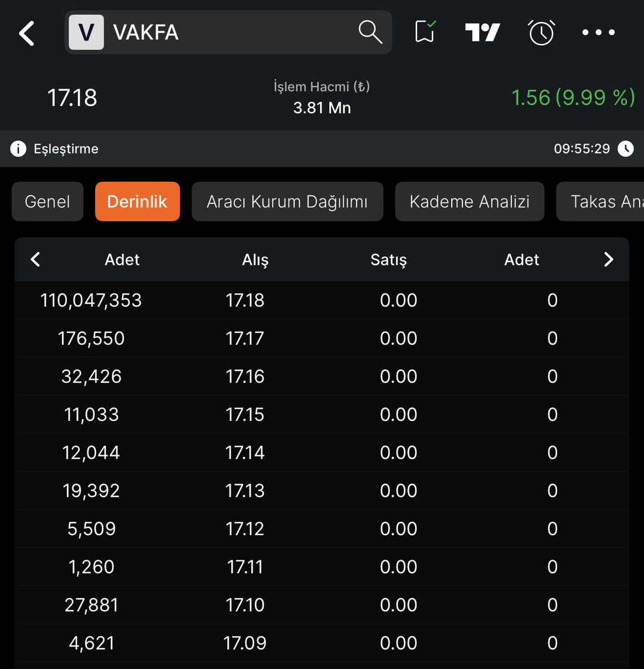Select the 176,550 quantity cell
Screen dimensions: 644x669
pos(91,338)
